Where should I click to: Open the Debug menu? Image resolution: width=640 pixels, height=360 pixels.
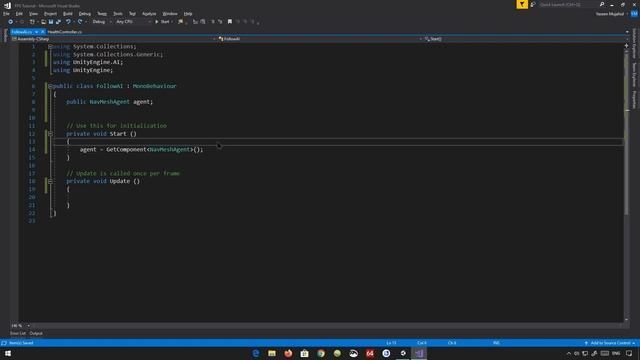(84, 14)
